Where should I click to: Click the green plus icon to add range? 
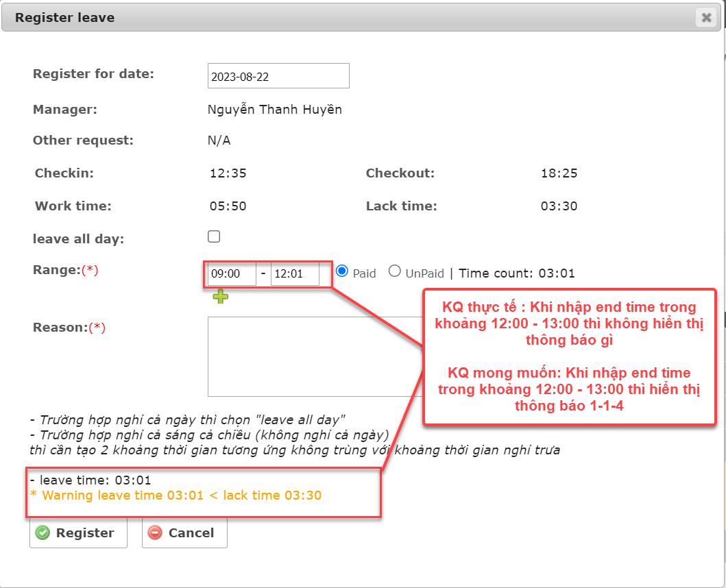pyautogui.click(x=220, y=296)
